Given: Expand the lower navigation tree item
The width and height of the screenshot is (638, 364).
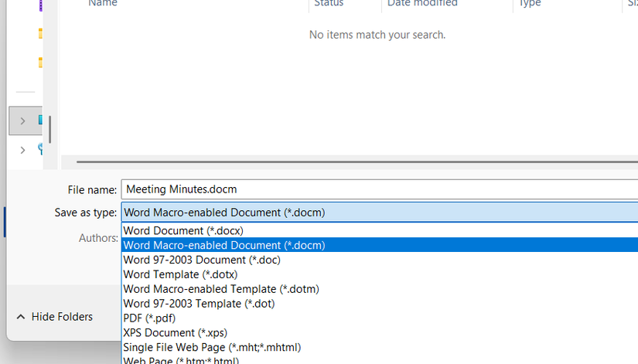Looking at the screenshot, I should 22,150.
